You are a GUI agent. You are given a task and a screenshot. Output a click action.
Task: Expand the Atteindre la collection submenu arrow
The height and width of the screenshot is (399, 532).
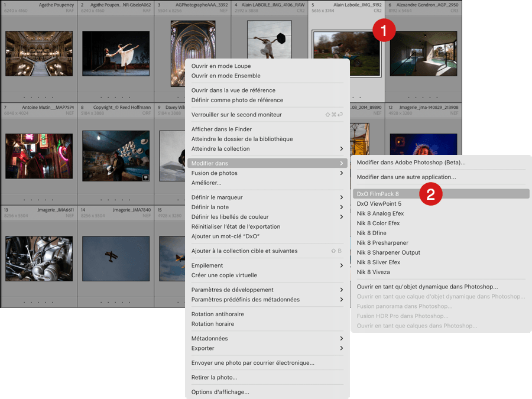(341, 149)
